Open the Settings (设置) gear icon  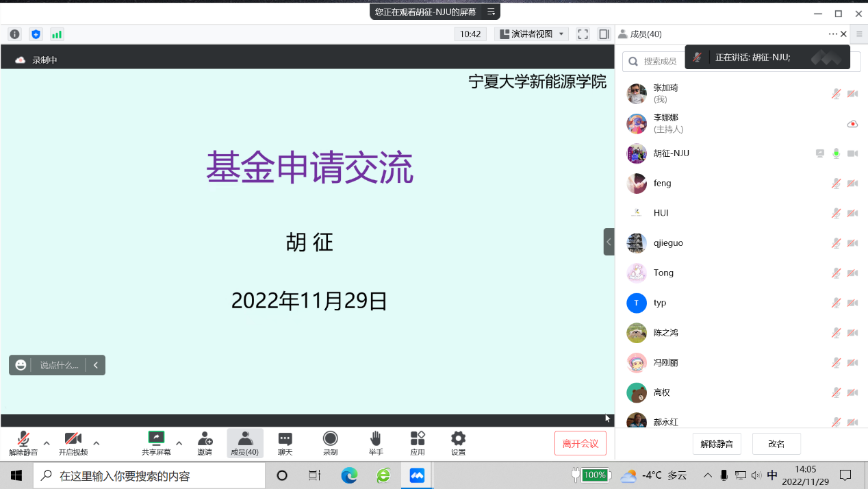pyautogui.click(x=458, y=443)
